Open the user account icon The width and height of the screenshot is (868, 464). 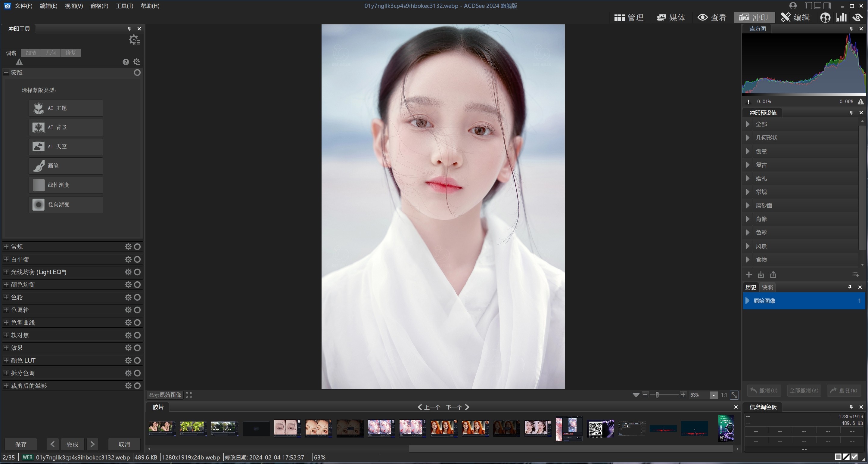(793, 6)
